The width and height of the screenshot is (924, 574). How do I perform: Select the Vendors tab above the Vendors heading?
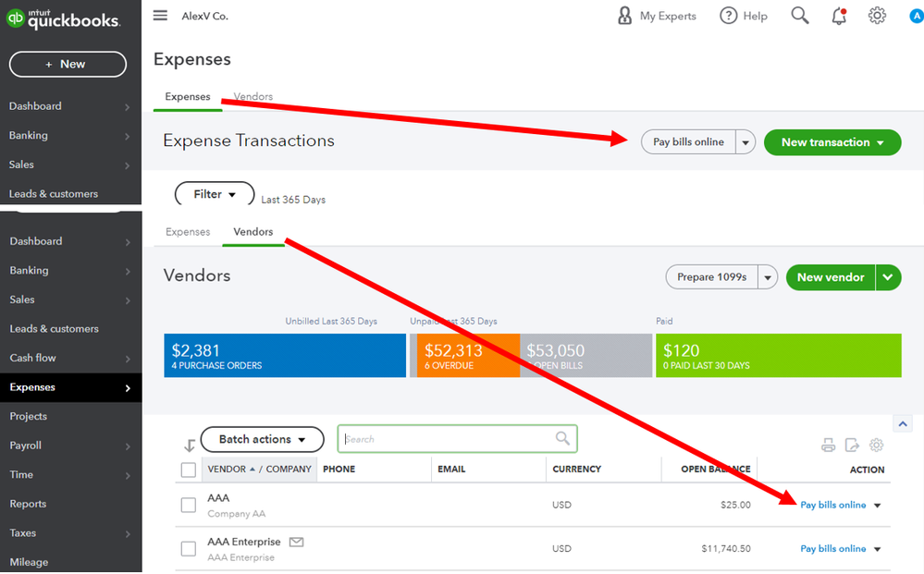(x=253, y=232)
